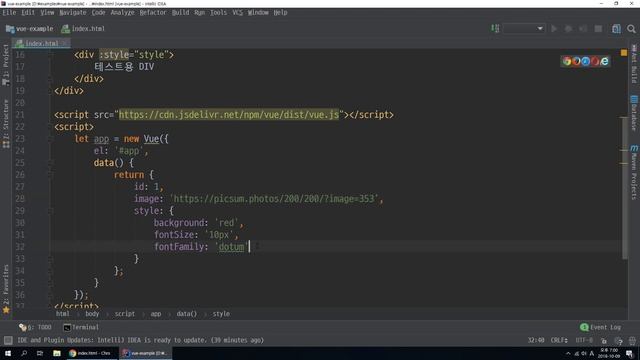Click the style breadcrumb
The height and width of the screenshot is (360, 640).
tap(221, 314)
